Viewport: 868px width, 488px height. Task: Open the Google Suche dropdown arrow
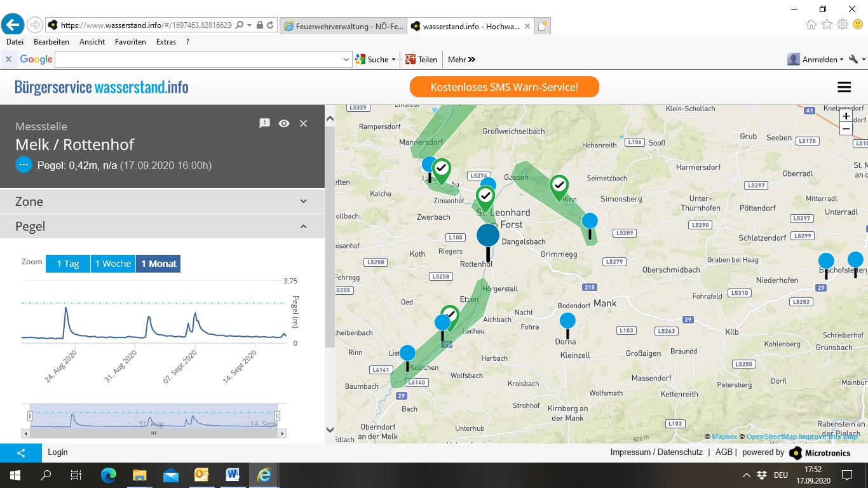coord(393,59)
